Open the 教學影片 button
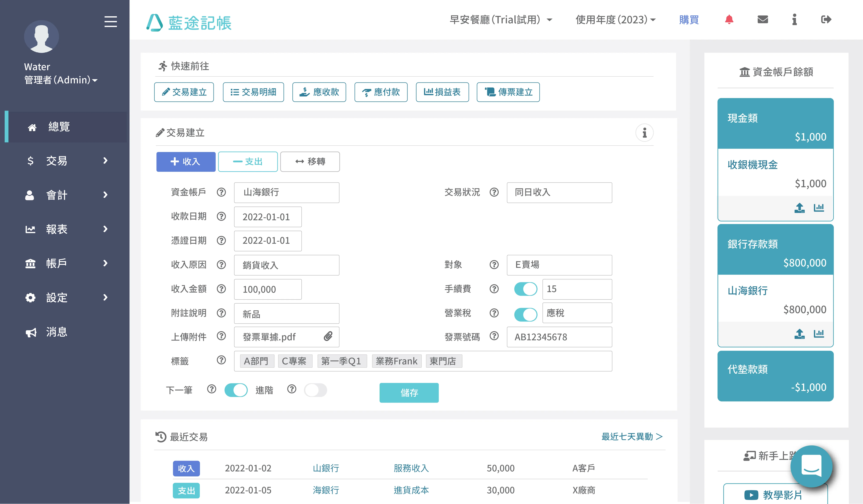This screenshot has height=504, width=863. pos(775,494)
